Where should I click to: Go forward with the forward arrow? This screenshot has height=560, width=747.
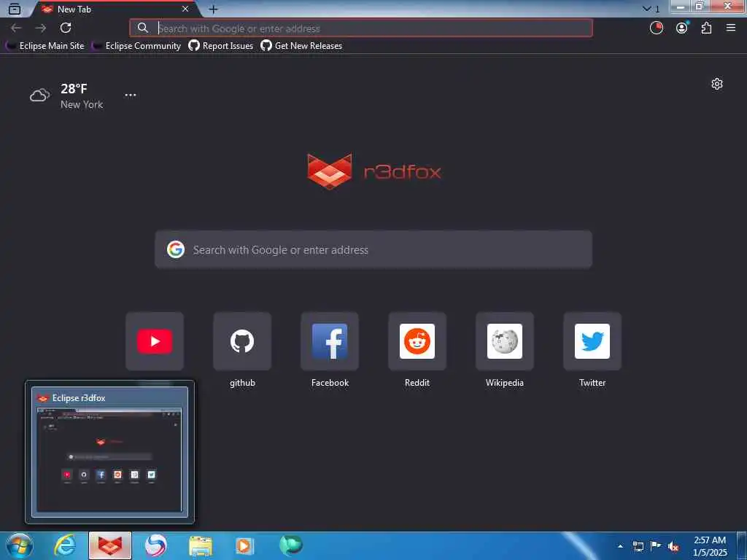41,28
